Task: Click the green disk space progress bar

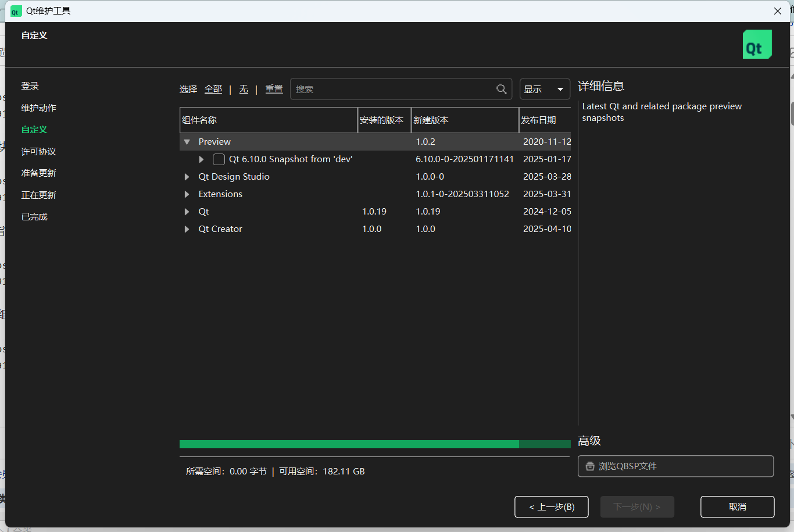Action: coord(375,444)
